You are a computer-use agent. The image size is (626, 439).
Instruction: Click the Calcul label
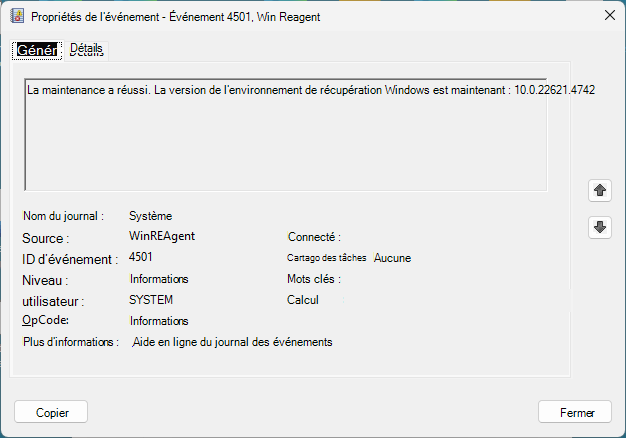[303, 300]
